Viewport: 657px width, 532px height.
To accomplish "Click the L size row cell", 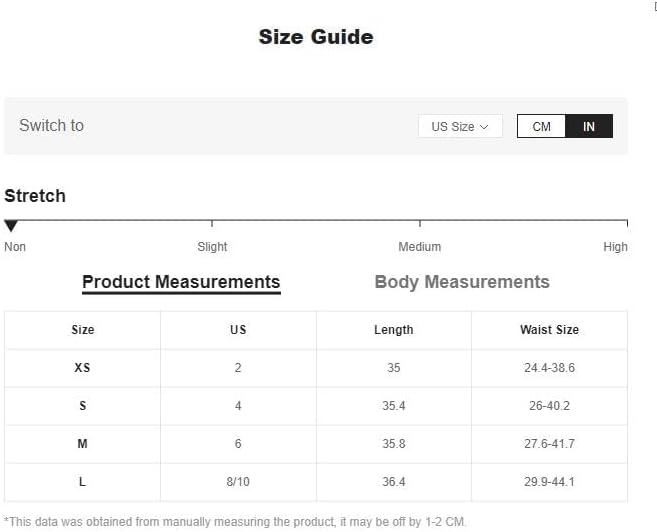I will tap(82, 482).
